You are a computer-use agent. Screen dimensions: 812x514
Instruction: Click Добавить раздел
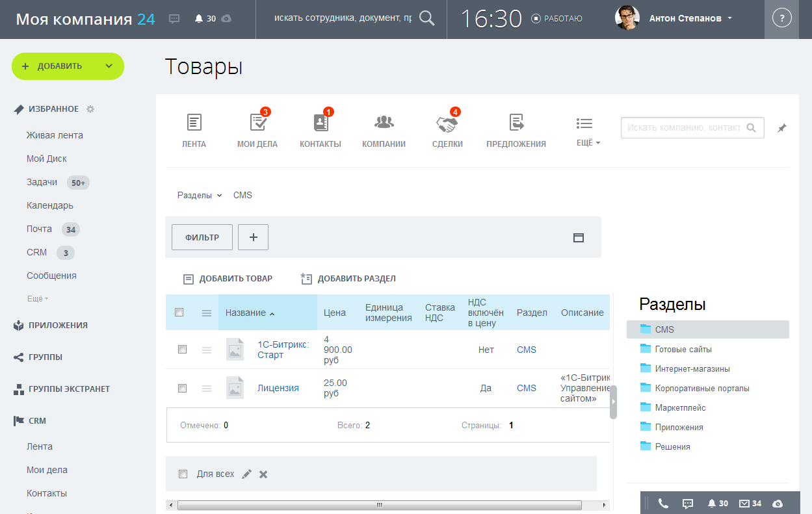point(348,279)
